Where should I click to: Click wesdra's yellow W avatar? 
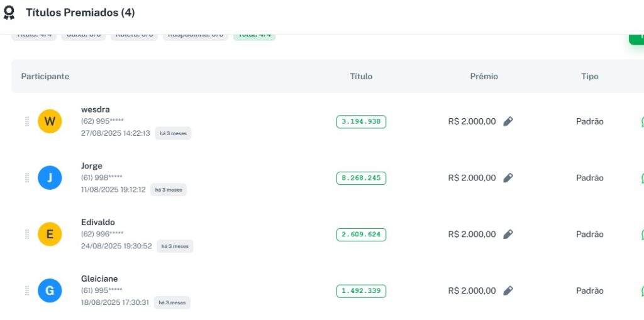click(50, 121)
